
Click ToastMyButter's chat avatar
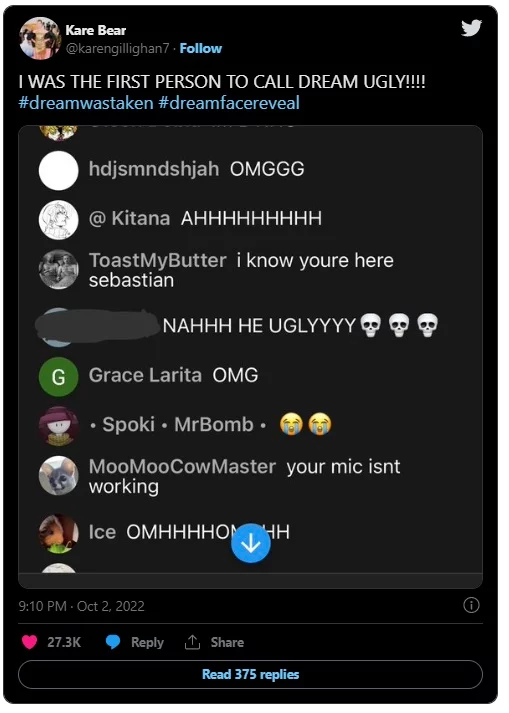(x=58, y=269)
